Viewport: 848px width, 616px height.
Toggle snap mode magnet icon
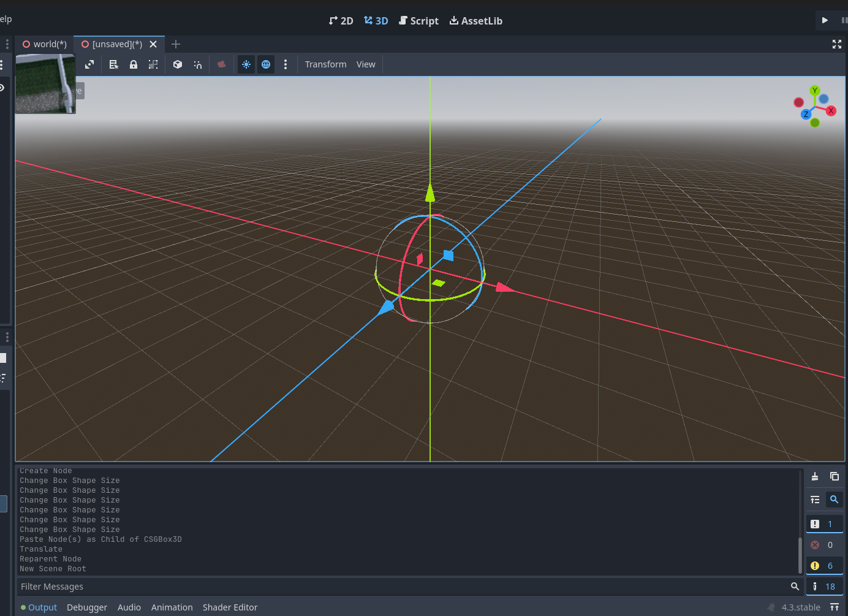[198, 64]
